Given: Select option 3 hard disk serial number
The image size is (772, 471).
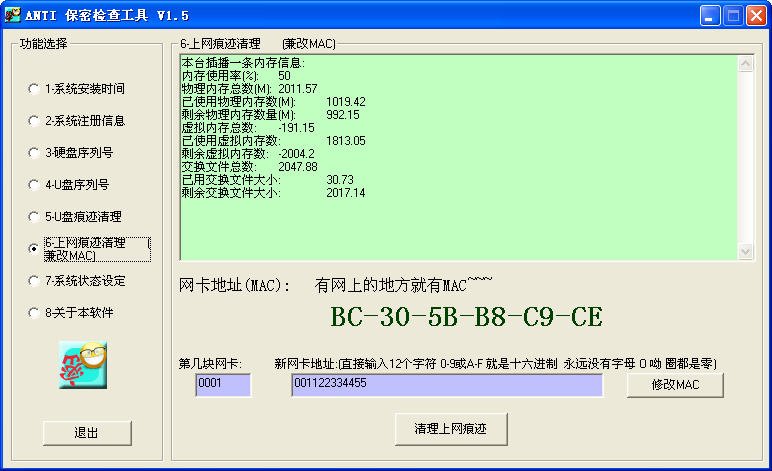Looking at the screenshot, I should tap(35, 153).
